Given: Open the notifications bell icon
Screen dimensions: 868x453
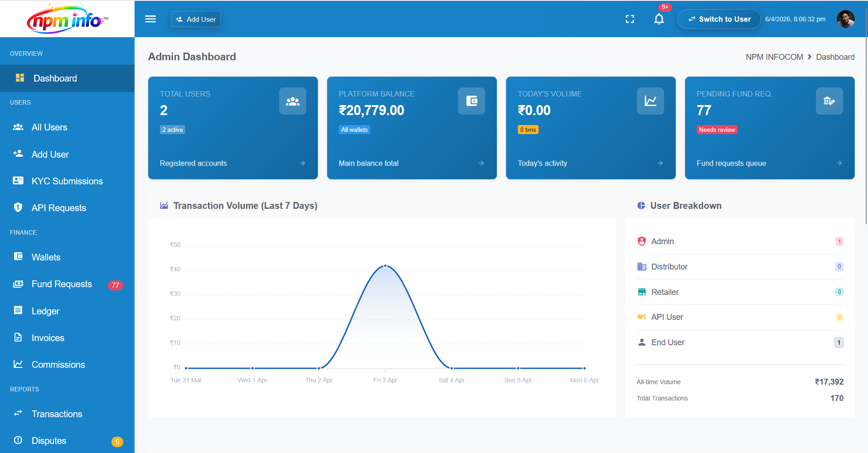Looking at the screenshot, I should (x=659, y=19).
